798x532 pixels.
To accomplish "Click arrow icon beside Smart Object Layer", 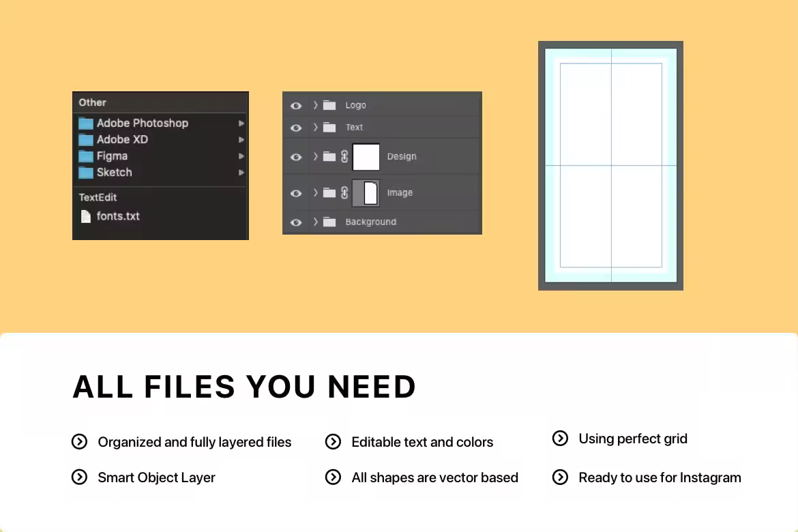I will (x=79, y=477).
